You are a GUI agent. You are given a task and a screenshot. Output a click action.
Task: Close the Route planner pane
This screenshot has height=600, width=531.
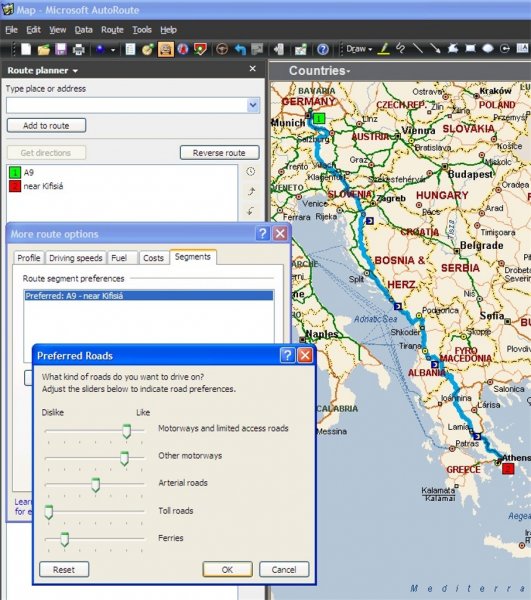coord(252,68)
